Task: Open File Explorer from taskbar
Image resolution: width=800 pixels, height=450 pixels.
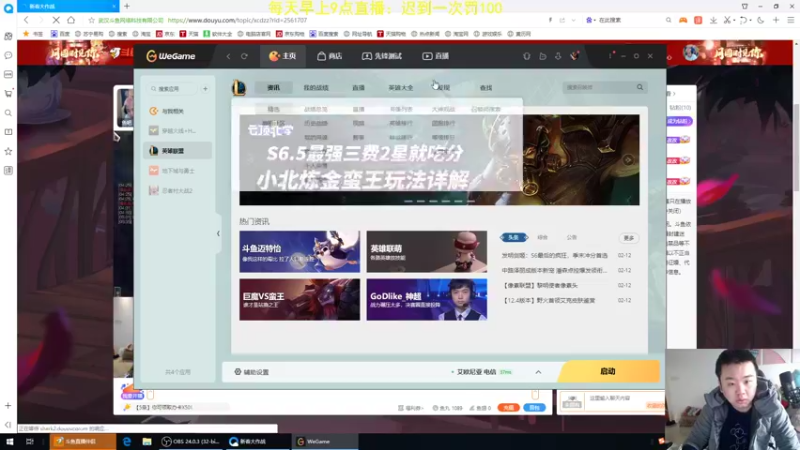Action: coord(147,442)
